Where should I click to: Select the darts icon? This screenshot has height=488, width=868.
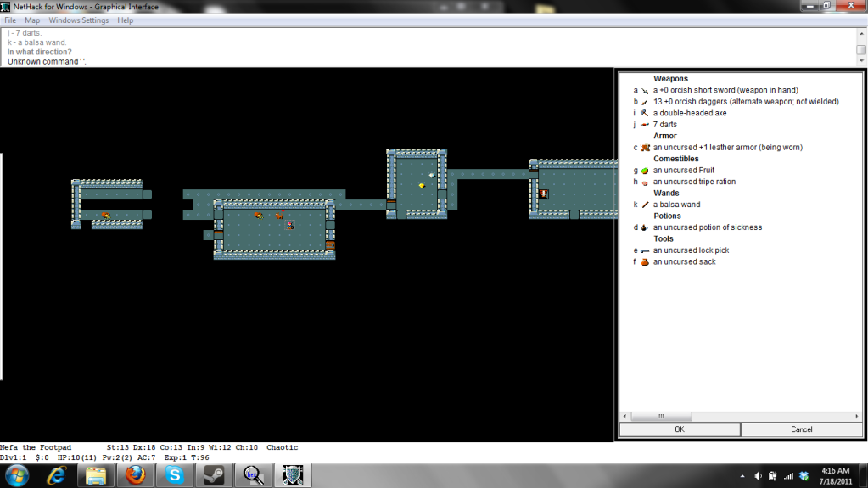645,125
